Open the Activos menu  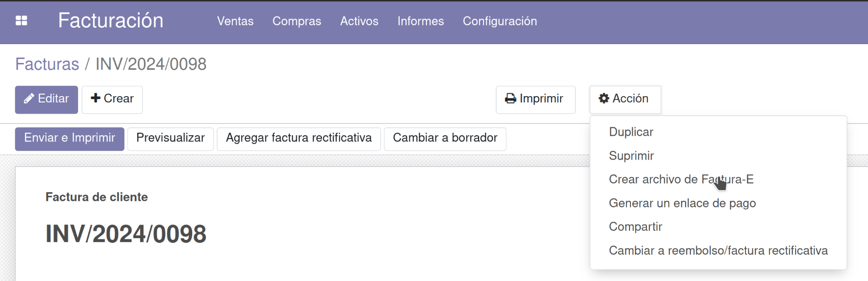[x=359, y=21]
